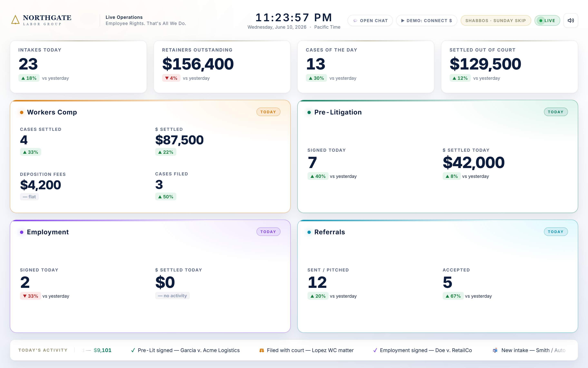Open the Settled Out of Court card
This screenshot has height=368, width=588.
(x=510, y=67)
